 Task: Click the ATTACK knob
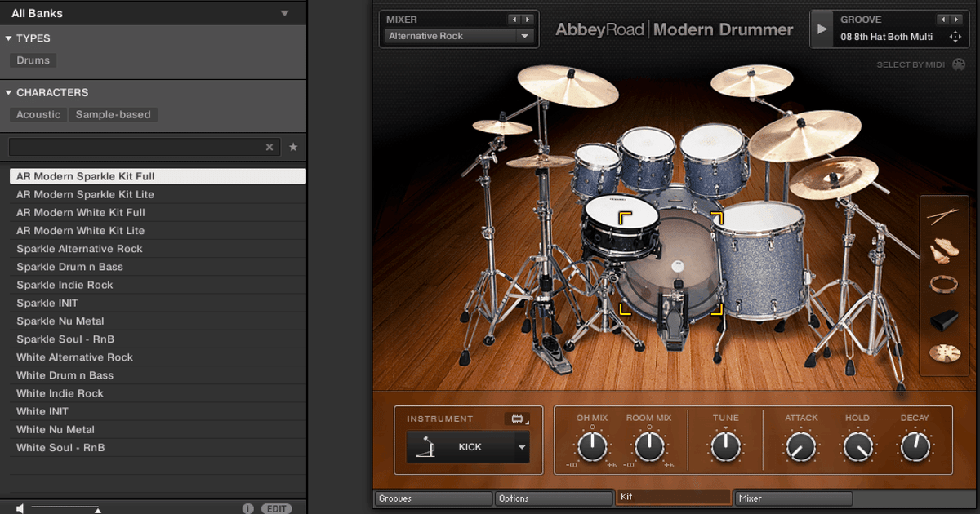[801, 446]
